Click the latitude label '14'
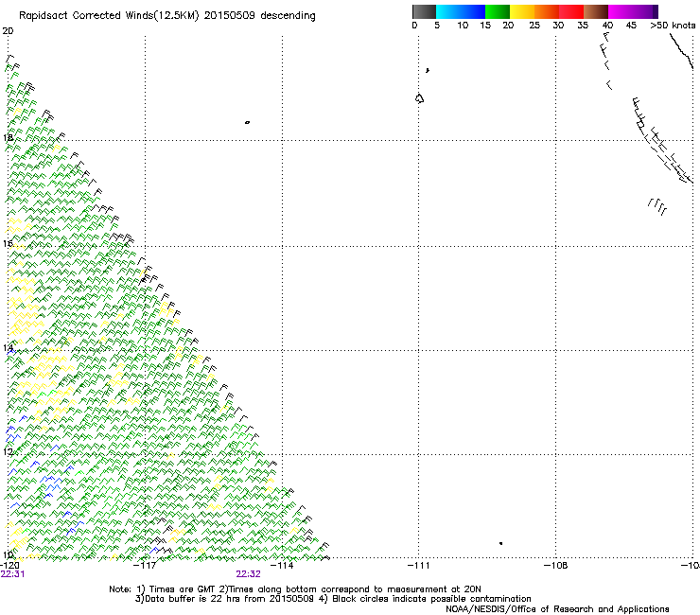This screenshot has height=615, width=700. tap(8, 348)
